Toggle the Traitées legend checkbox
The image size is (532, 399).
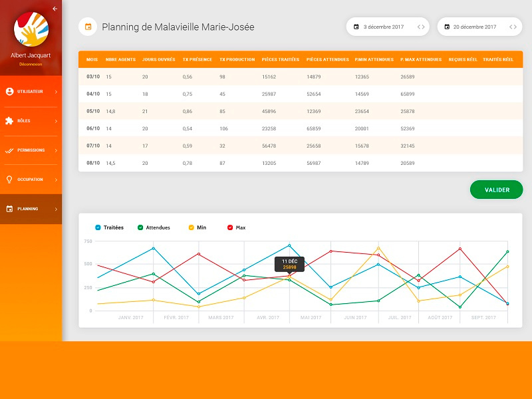98,227
